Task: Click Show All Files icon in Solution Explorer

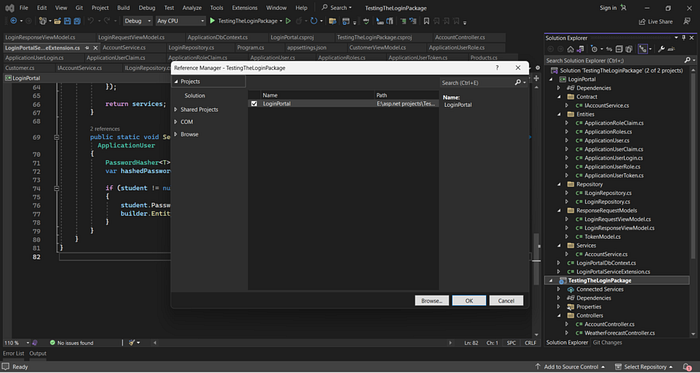Action: (629, 49)
